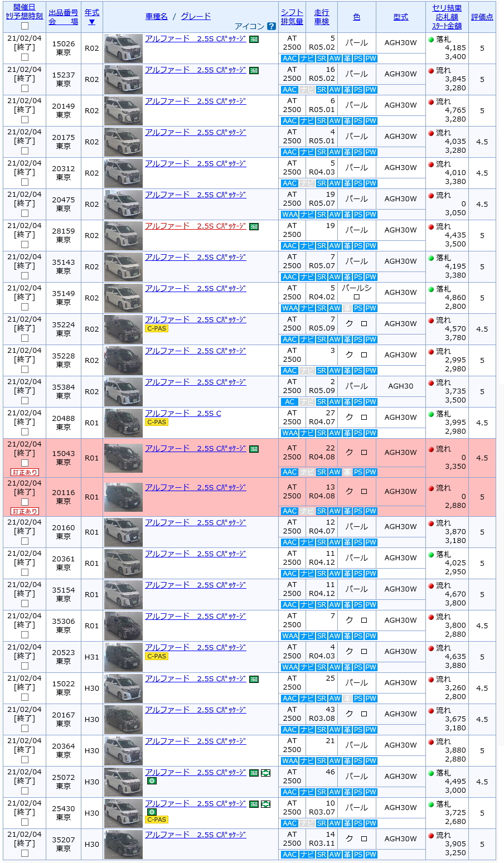The image size is (504, 863).
Task: Click the C-PAS badge for lot 20523
Action: (x=157, y=657)
